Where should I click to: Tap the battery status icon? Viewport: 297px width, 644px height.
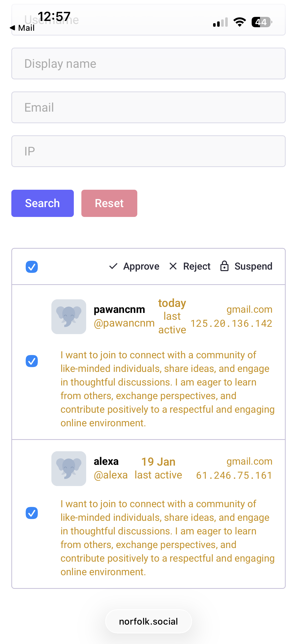261,22
